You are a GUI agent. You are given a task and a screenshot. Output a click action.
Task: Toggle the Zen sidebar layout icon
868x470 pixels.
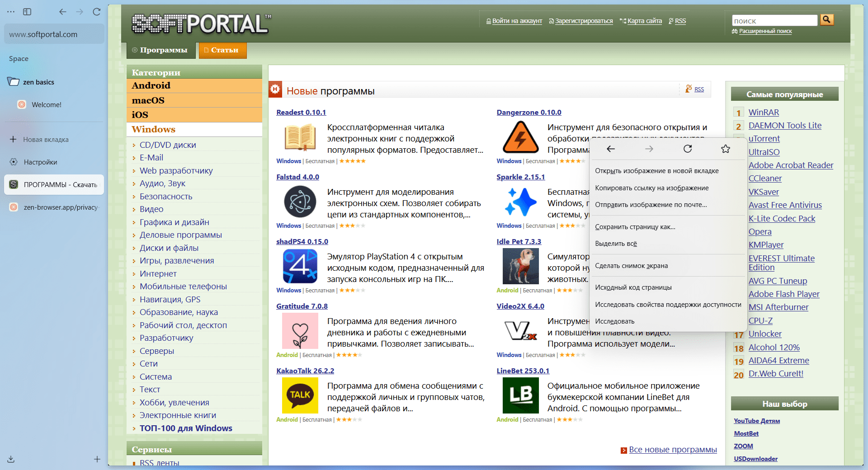(x=27, y=12)
